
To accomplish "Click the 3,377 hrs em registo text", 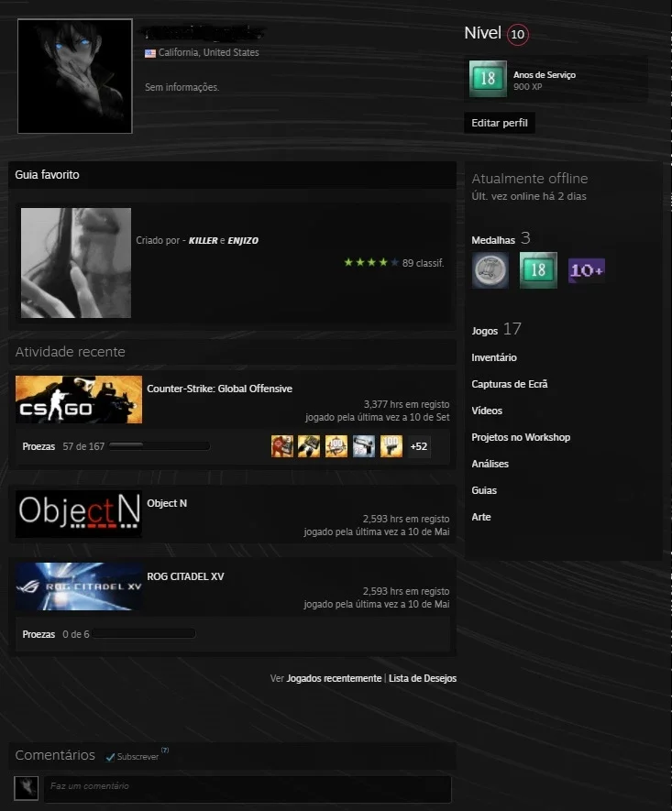I will [x=407, y=404].
